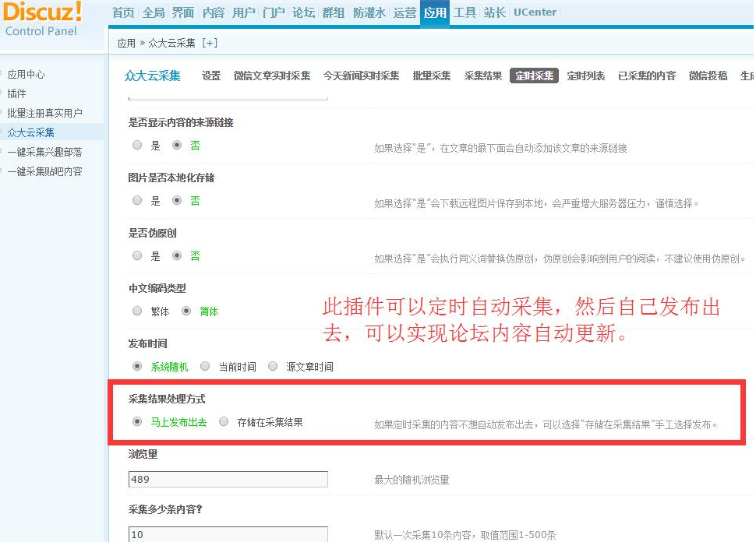Screen dimensions: 756x542
Task: Open the 站长 top menu
Action: pos(495,12)
